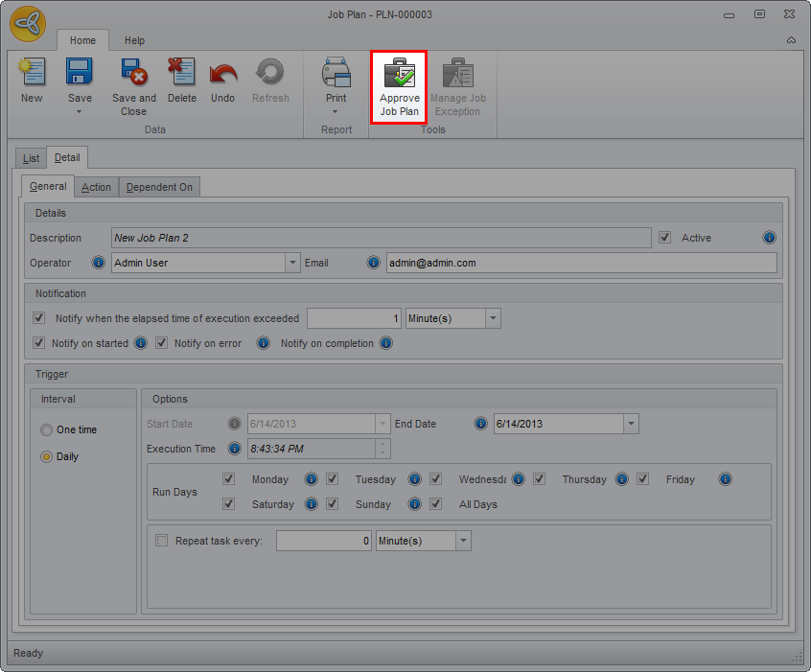This screenshot has height=672, width=811.
Task: Expand the Save button dropdown arrow
Action: pos(80,112)
